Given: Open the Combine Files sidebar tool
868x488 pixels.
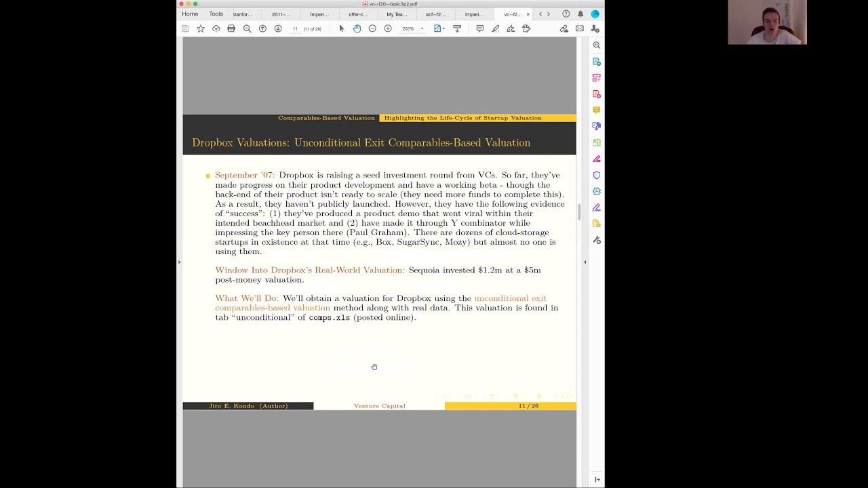Looking at the screenshot, I should [x=597, y=126].
